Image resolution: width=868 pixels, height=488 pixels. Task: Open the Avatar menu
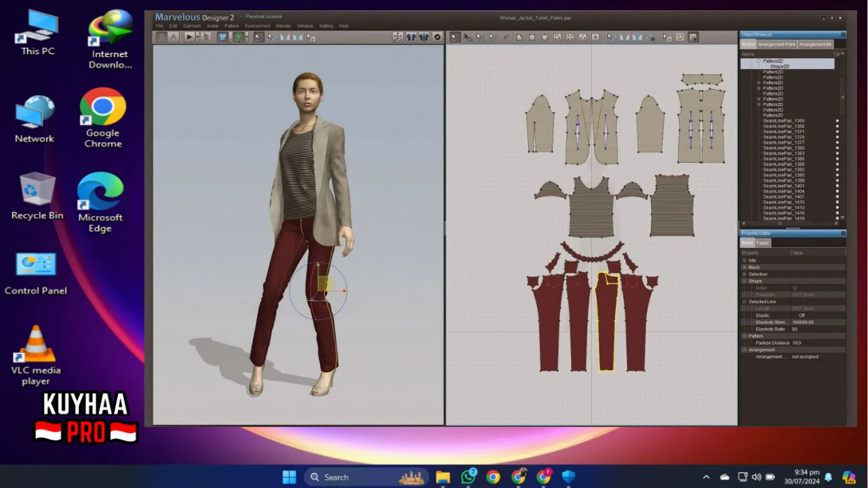(212, 26)
